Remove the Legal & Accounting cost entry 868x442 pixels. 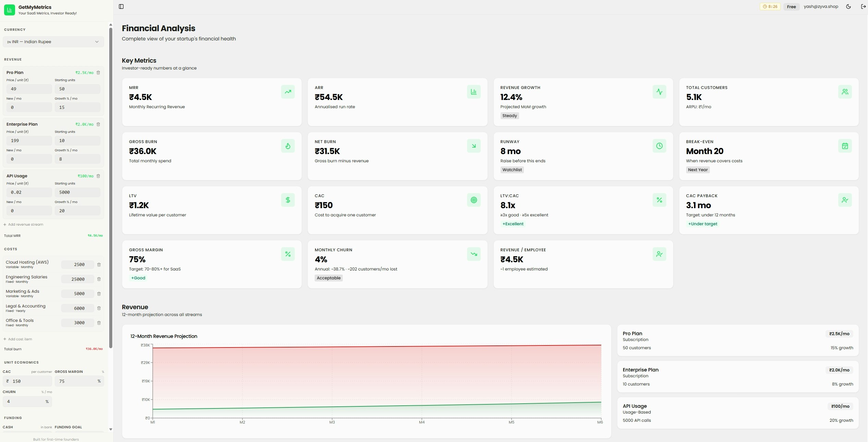click(99, 308)
